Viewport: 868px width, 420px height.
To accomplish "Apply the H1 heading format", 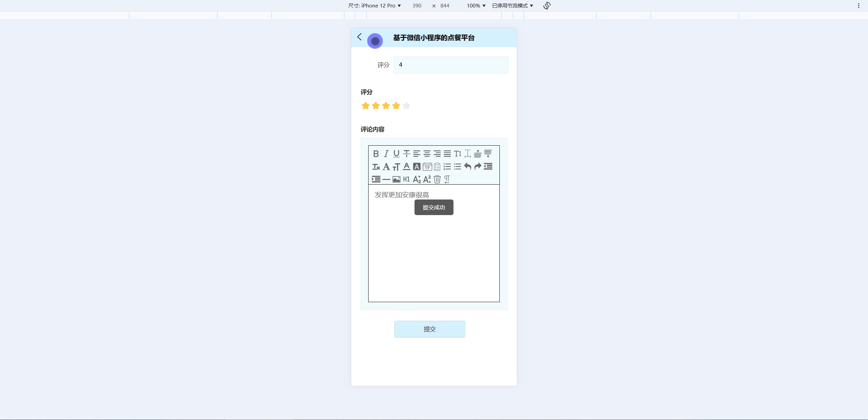I will [406, 180].
